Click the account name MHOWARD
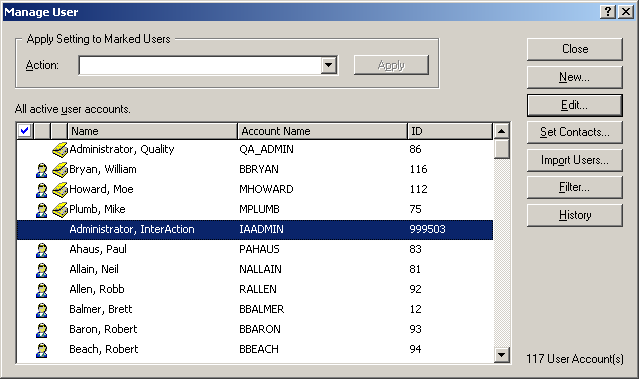 click(266, 190)
